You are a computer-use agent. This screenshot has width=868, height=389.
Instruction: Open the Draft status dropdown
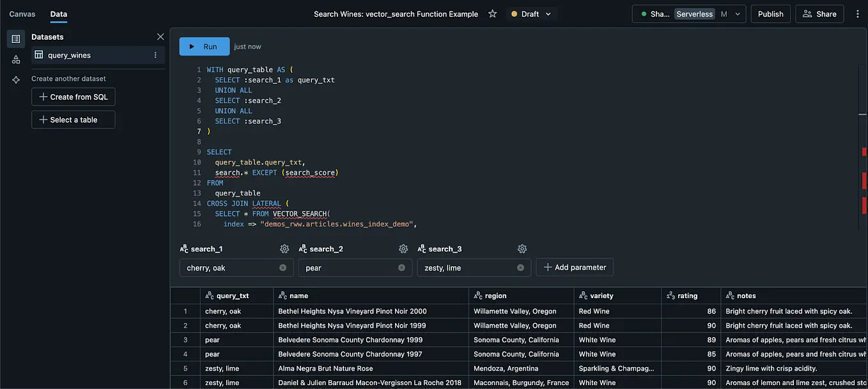531,13
